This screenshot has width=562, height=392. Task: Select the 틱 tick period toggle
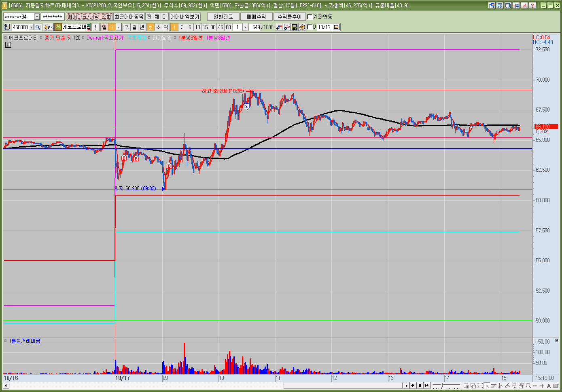pyautogui.click(x=165, y=27)
